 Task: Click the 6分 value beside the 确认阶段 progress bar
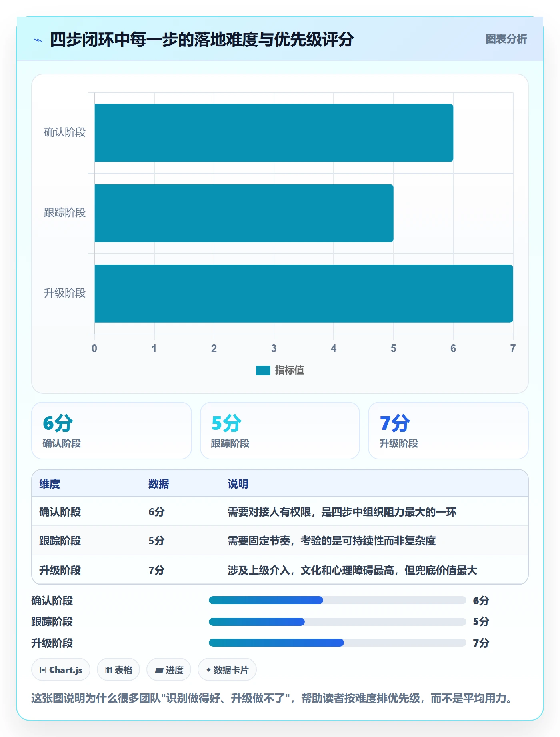481,601
